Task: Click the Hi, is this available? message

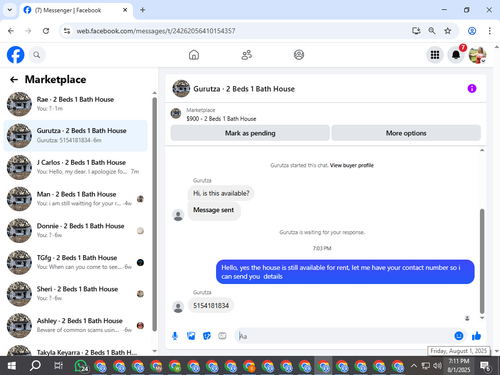Action: (221, 193)
